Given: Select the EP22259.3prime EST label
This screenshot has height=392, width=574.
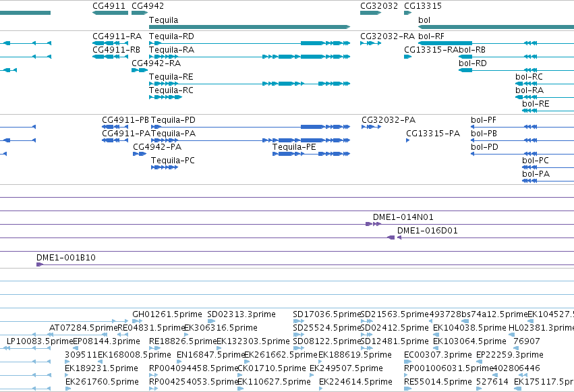Looking at the screenshot, I should click(509, 356).
